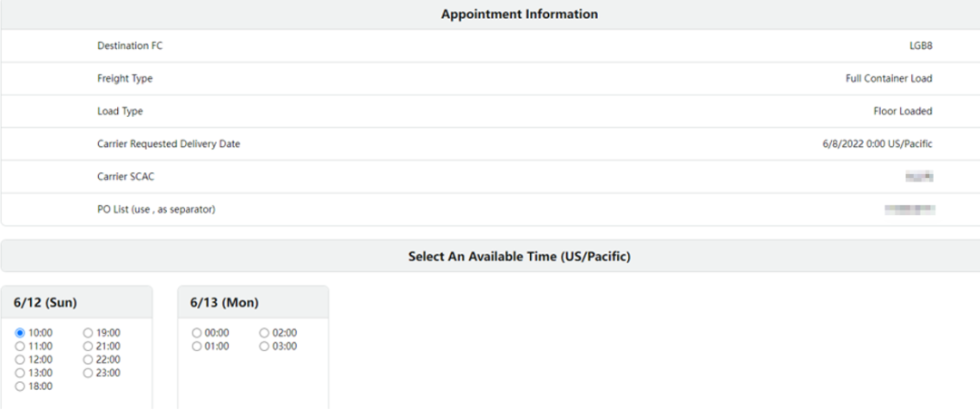
Task: Click the Appointment Information section header
Action: 519,15
